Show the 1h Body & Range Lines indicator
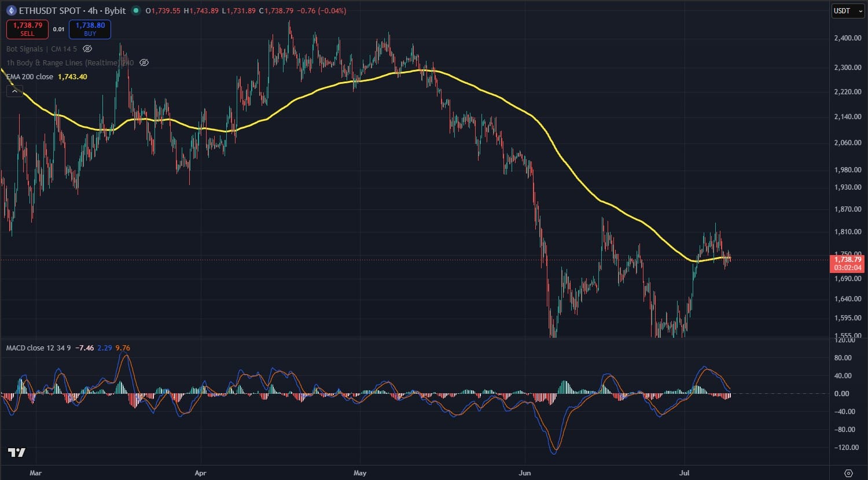 click(145, 62)
